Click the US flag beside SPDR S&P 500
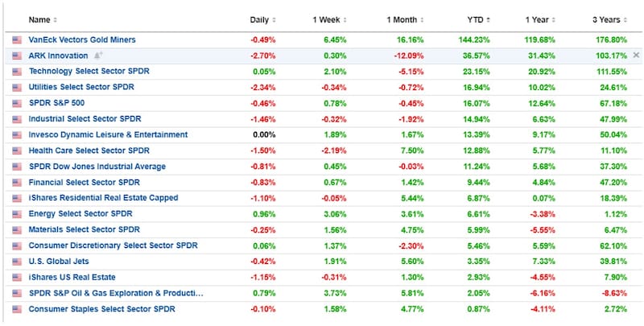Image resolution: width=644 pixels, height=326 pixels. (16, 103)
